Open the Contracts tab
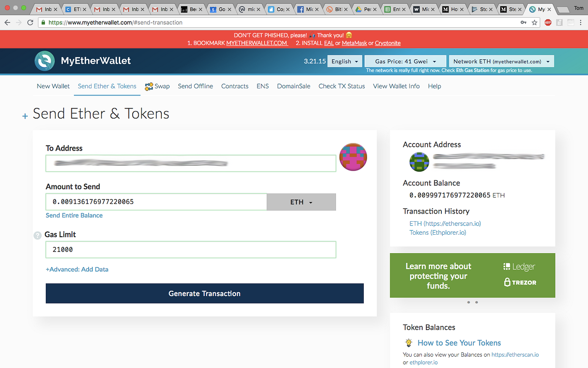 235,86
